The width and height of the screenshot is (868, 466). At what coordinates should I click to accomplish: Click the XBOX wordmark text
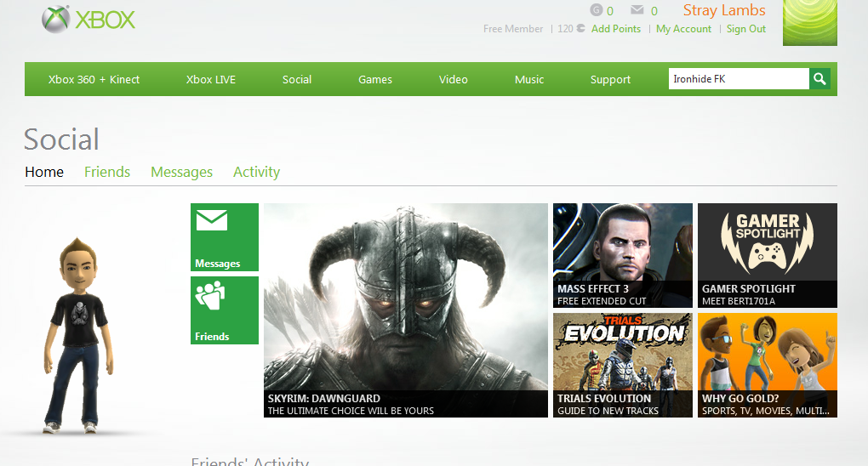click(106, 20)
